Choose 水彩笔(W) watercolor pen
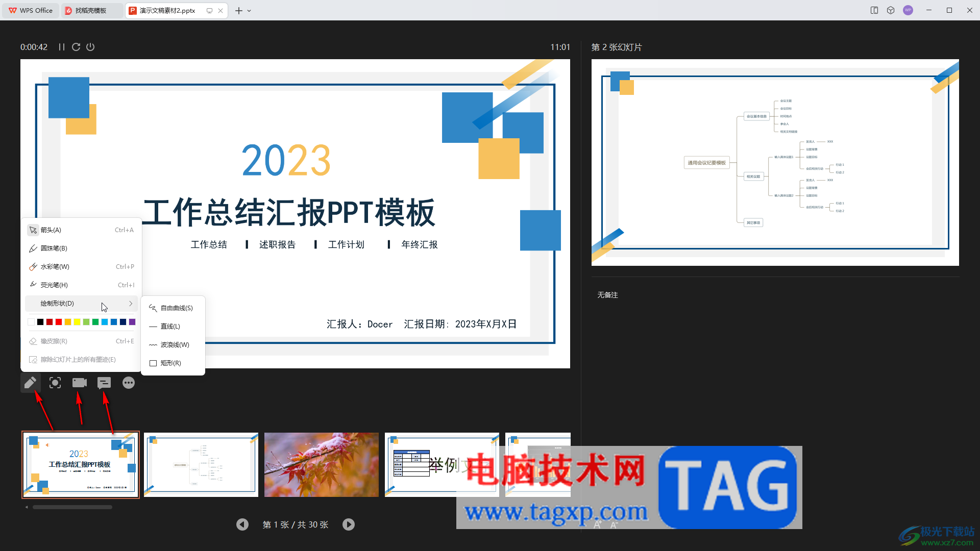980x551 pixels. (55, 267)
